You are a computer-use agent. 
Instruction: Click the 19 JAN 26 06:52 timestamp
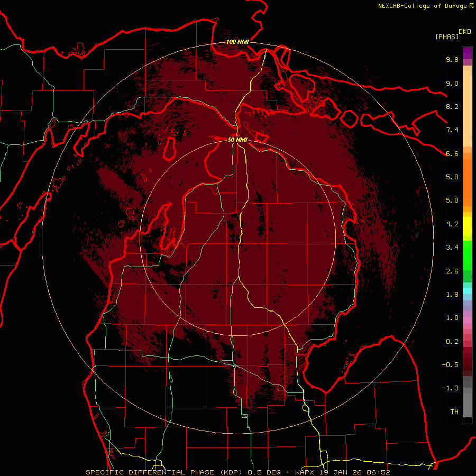click(x=354, y=472)
